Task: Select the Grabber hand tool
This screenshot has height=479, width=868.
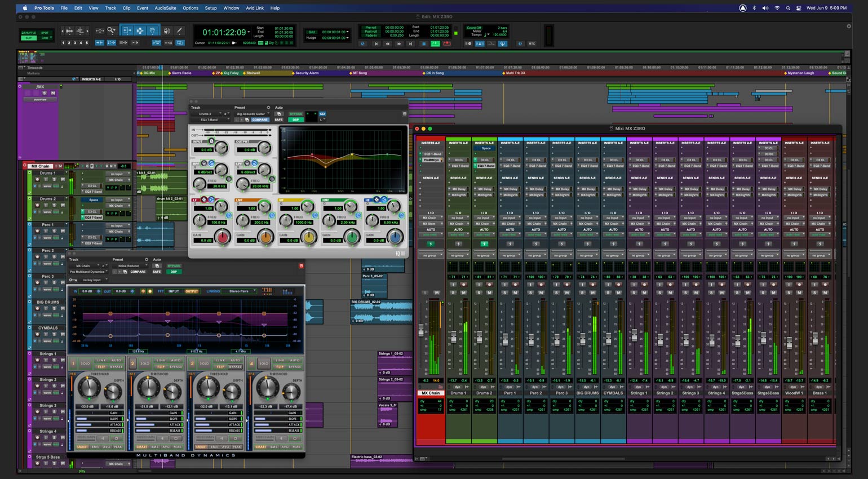Action: pyautogui.click(x=152, y=31)
